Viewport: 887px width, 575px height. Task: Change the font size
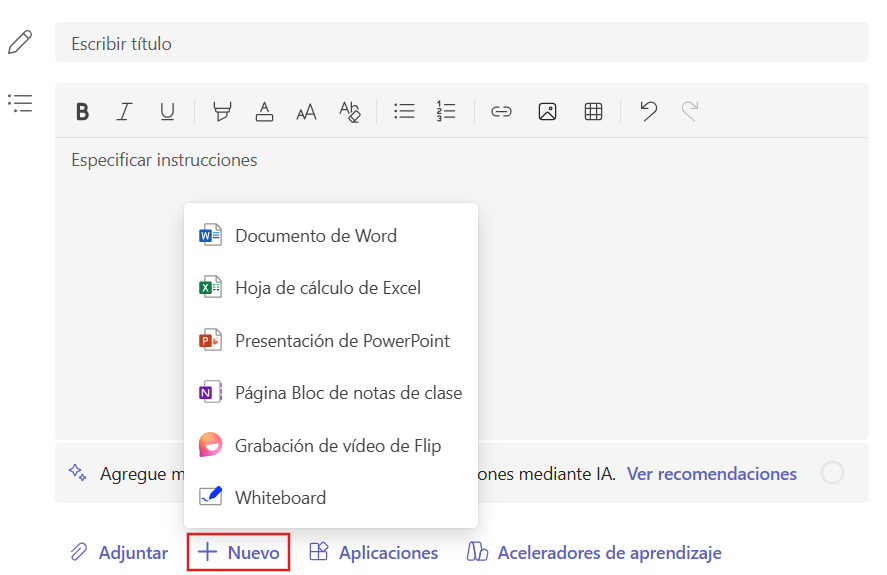[x=306, y=112]
